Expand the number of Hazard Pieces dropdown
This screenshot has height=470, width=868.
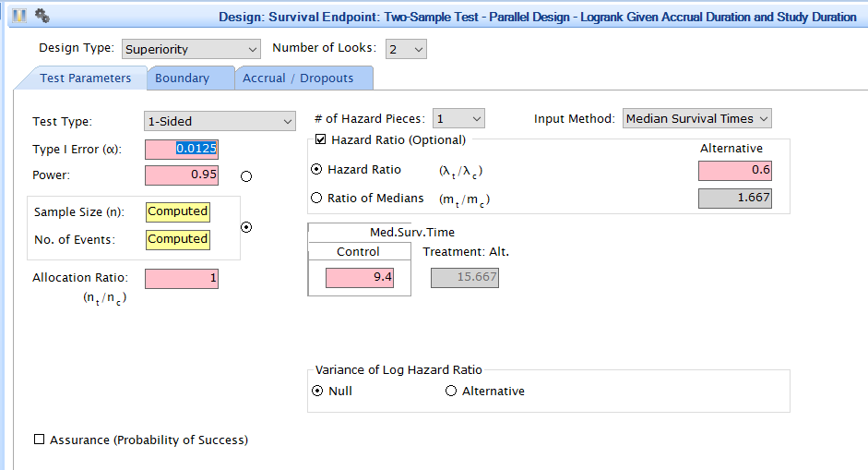pyautogui.click(x=458, y=118)
